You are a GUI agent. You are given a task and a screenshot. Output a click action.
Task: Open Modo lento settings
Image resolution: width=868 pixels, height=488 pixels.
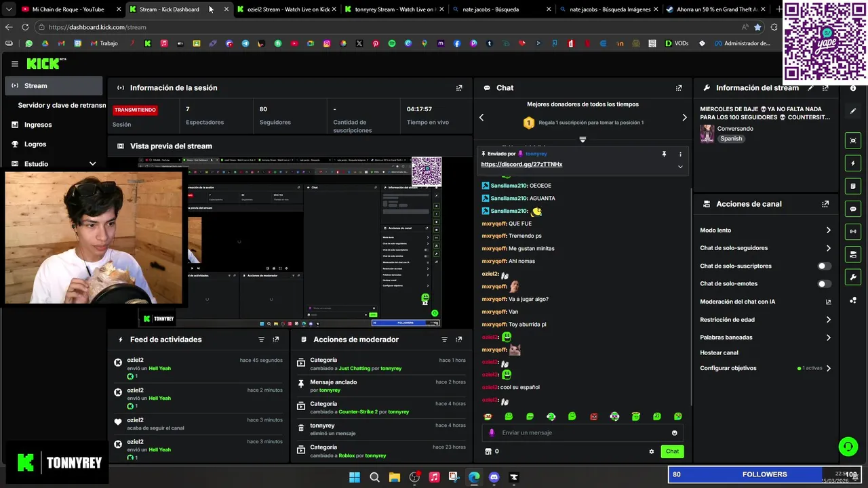(x=766, y=230)
